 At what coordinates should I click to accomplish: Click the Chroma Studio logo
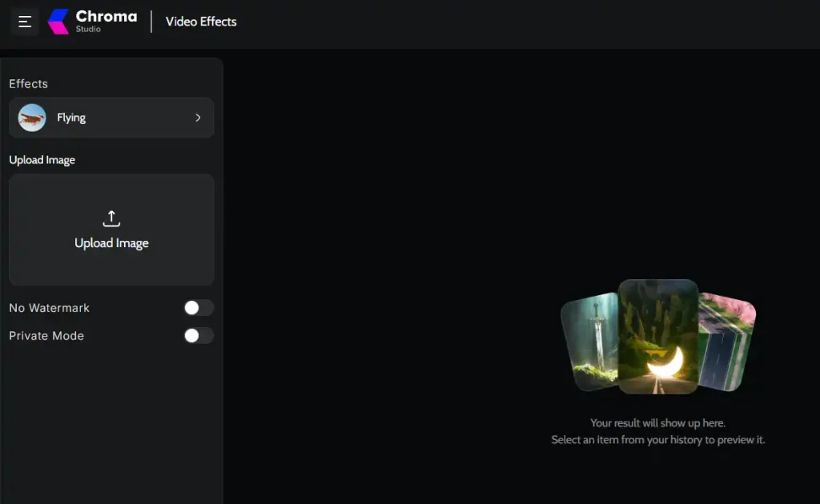click(x=90, y=21)
